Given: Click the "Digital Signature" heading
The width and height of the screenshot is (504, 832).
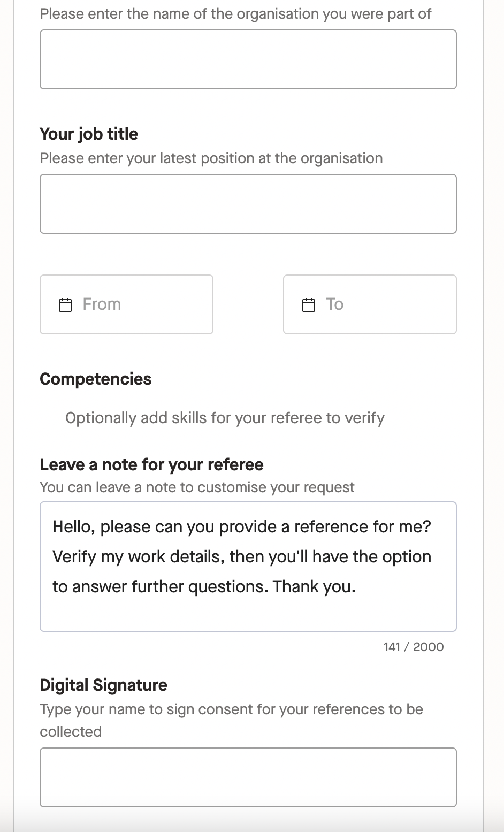Looking at the screenshot, I should [x=103, y=685].
